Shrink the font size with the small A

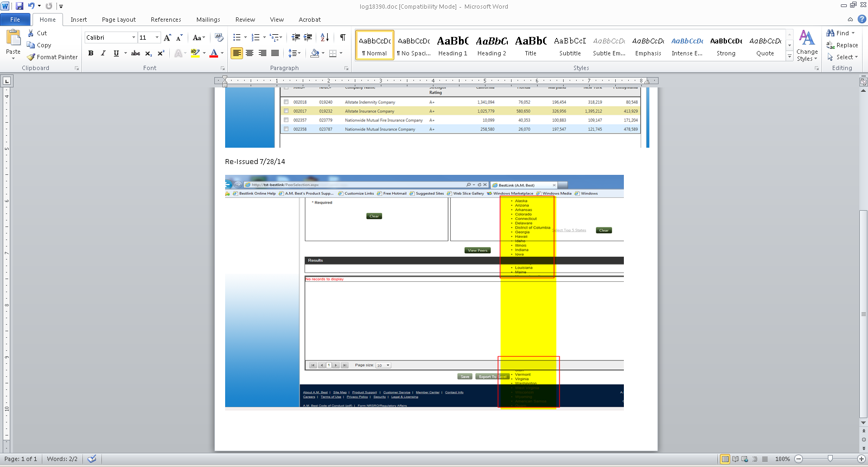click(179, 37)
